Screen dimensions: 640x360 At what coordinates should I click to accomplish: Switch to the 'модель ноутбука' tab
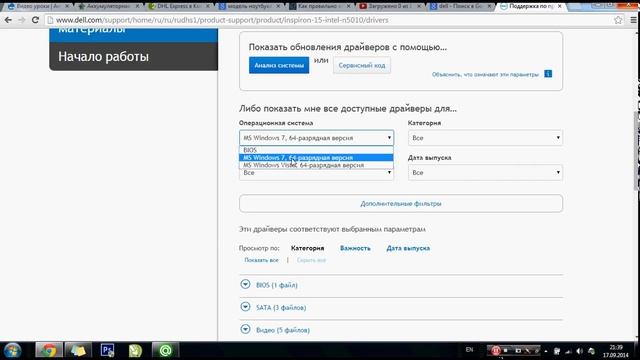click(x=250, y=6)
